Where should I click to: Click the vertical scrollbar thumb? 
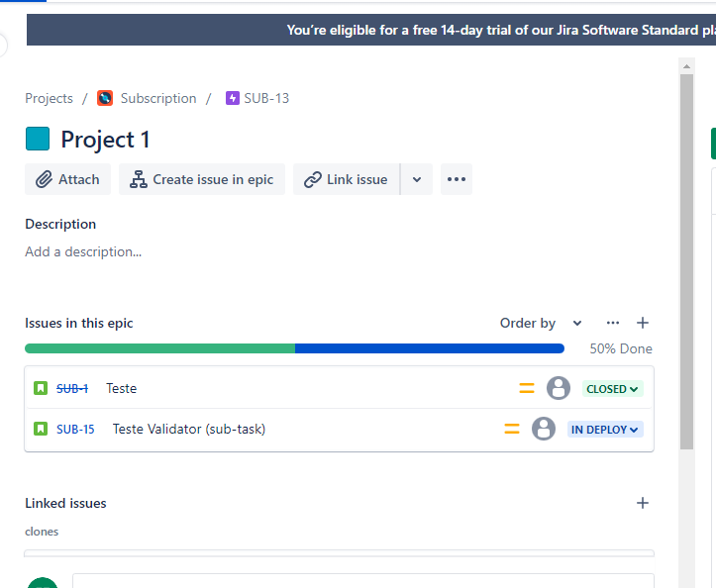(x=686, y=261)
